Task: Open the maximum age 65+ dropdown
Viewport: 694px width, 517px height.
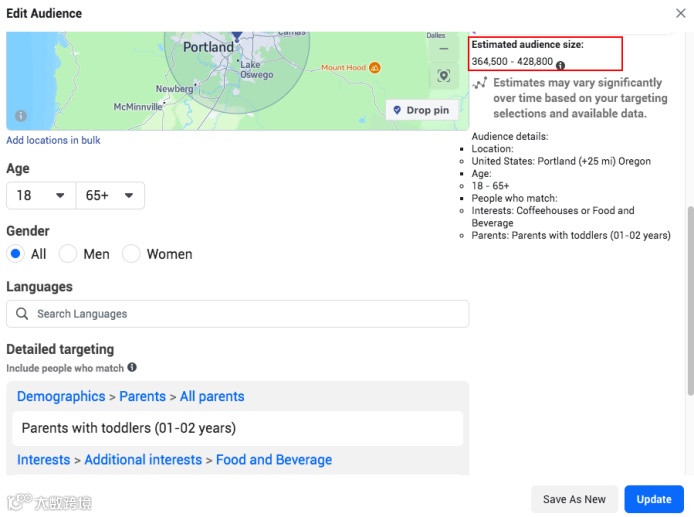Action: click(110, 195)
